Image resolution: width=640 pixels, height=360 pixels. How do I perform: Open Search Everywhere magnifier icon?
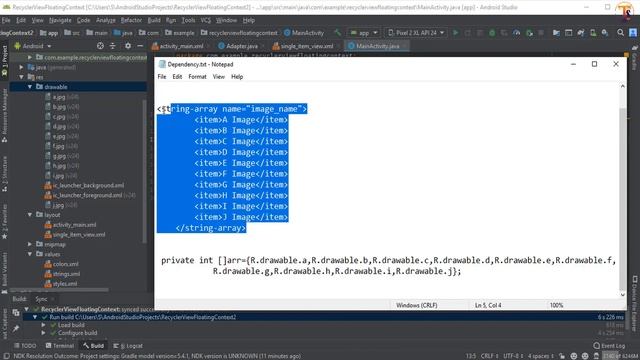(x=620, y=33)
